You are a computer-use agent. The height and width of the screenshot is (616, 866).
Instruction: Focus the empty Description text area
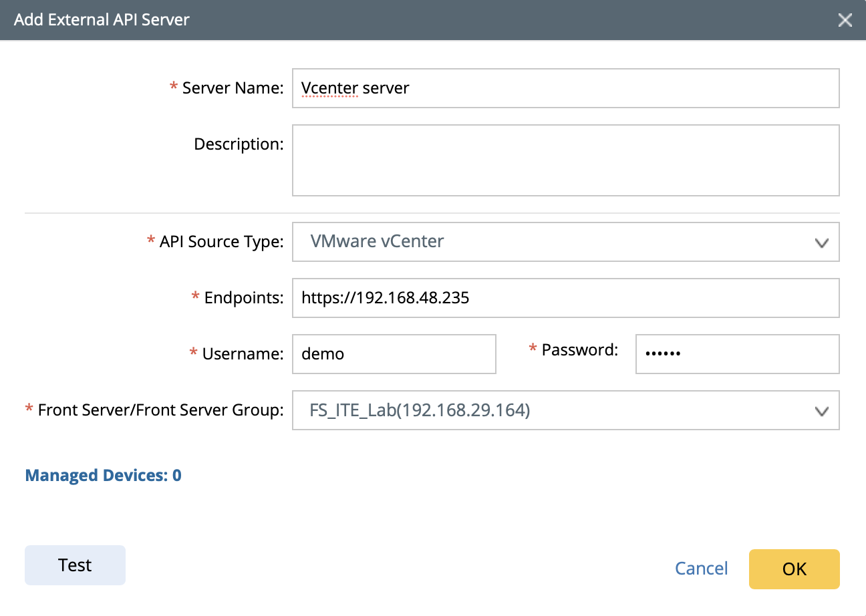point(565,160)
